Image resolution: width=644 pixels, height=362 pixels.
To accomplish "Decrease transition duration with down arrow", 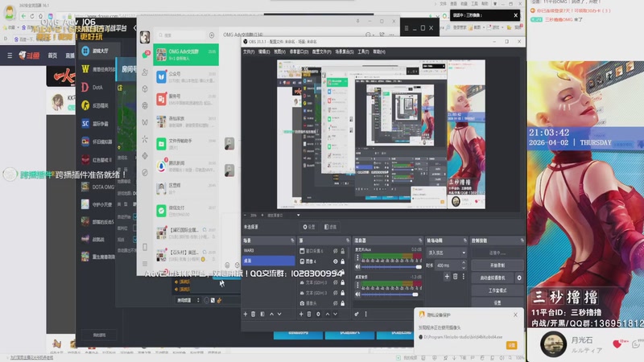I will coord(464,267).
